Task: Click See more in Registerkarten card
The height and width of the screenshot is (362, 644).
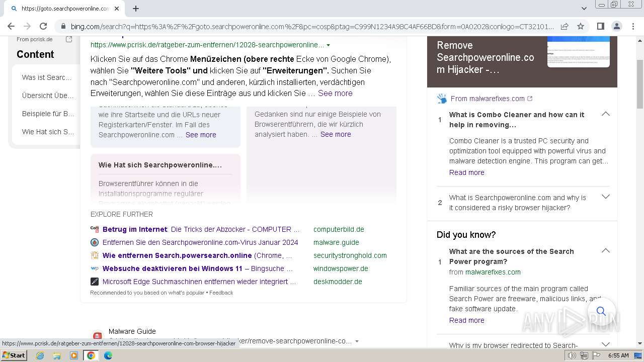Action: pyautogui.click(x=201, y=135)
